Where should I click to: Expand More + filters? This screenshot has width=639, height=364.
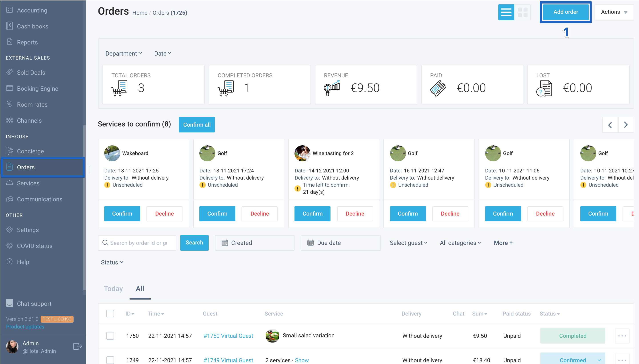[x=503, y=243]
